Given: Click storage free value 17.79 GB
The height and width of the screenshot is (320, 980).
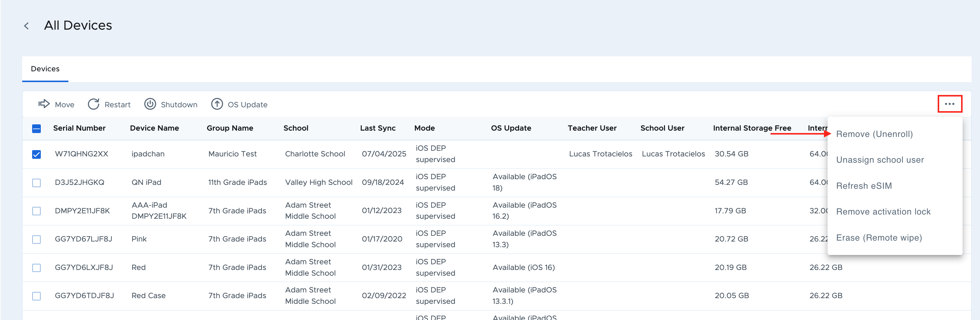Looking at the screenshot, I should pyautogui.click(x=730, y=211).
